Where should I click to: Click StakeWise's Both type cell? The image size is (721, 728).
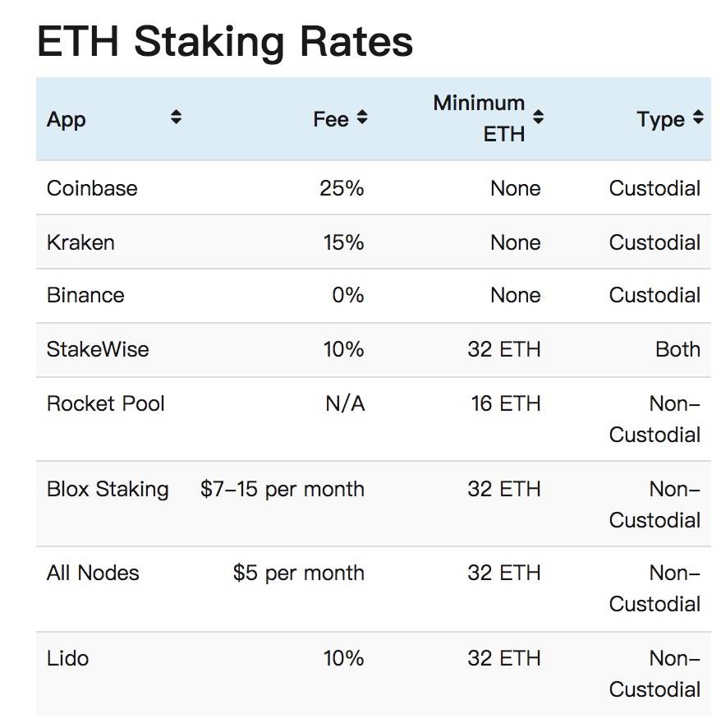click(677, 349)
